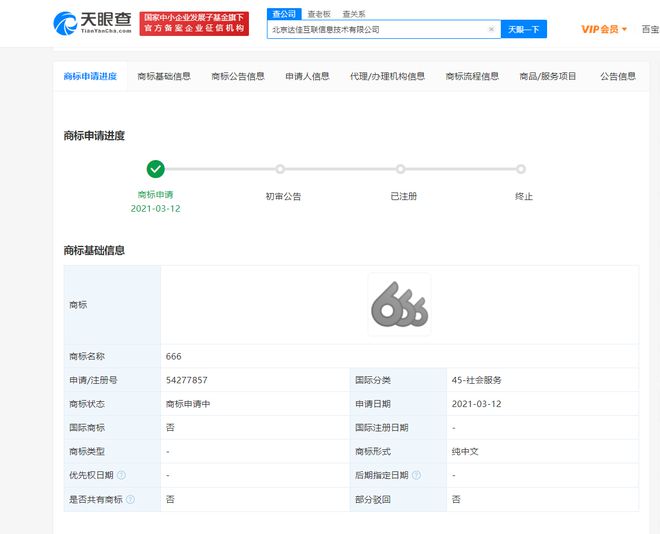660x534 pixels.
Task: Click the 已注册 progress marker
Action: click(x=400, y=169)
